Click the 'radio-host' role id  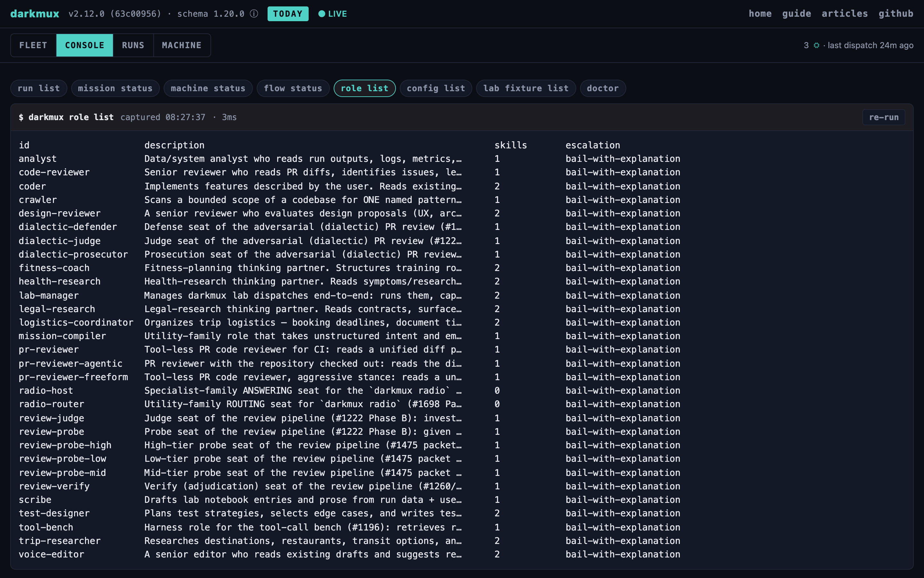pyautogui.click(x=46, y=391)
